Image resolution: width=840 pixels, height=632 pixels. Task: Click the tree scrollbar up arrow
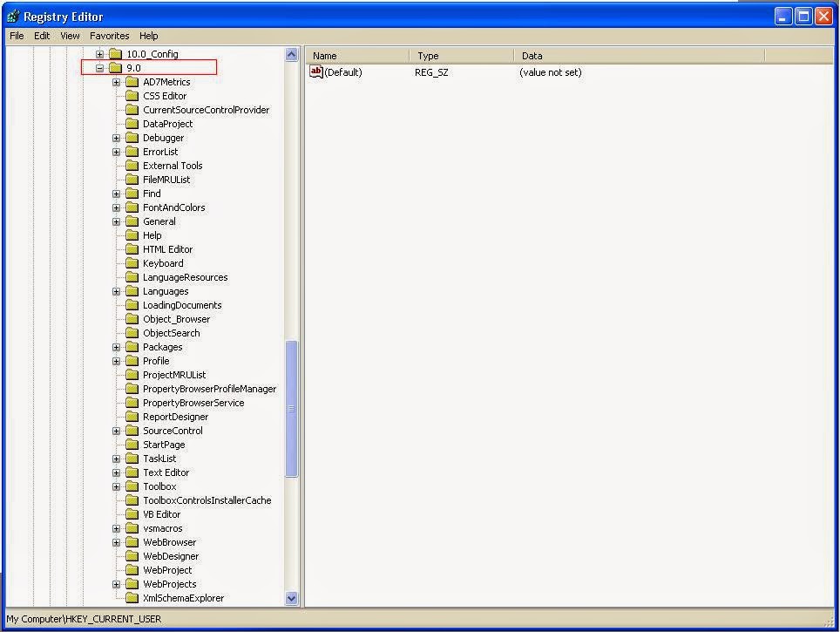click(x=291, y=55)
